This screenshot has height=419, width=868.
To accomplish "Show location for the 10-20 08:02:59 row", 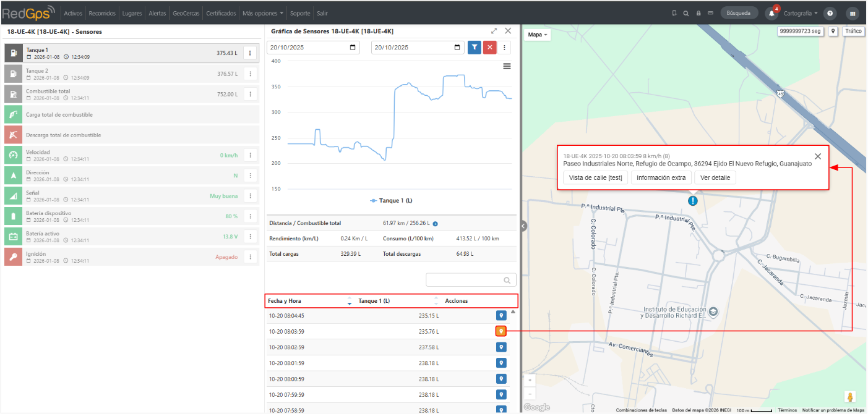I will point(501,347).
